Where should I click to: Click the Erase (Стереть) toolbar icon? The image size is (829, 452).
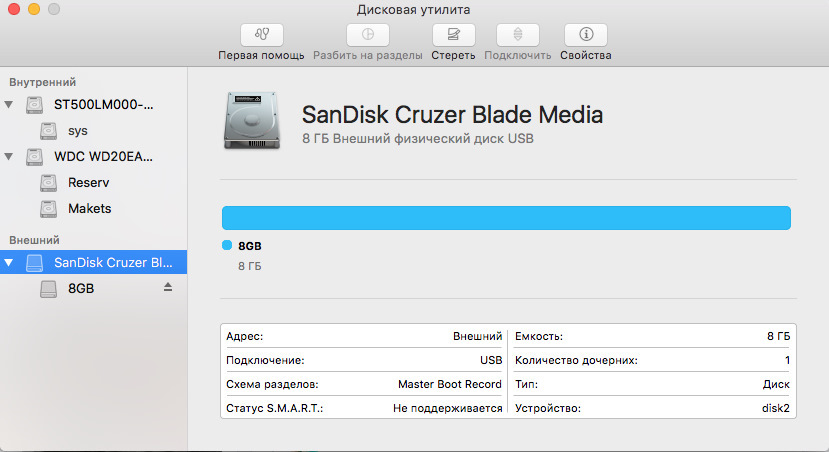(453, 34)
